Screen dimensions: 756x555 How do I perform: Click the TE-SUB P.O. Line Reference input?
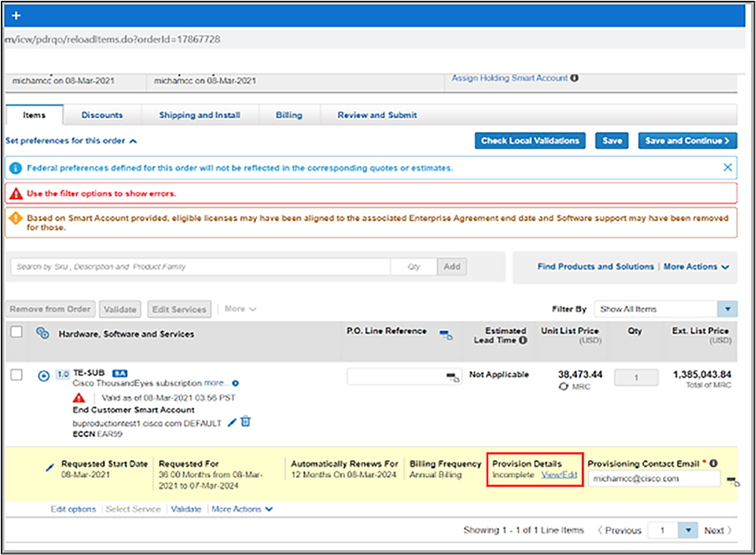tap(404, 377)
